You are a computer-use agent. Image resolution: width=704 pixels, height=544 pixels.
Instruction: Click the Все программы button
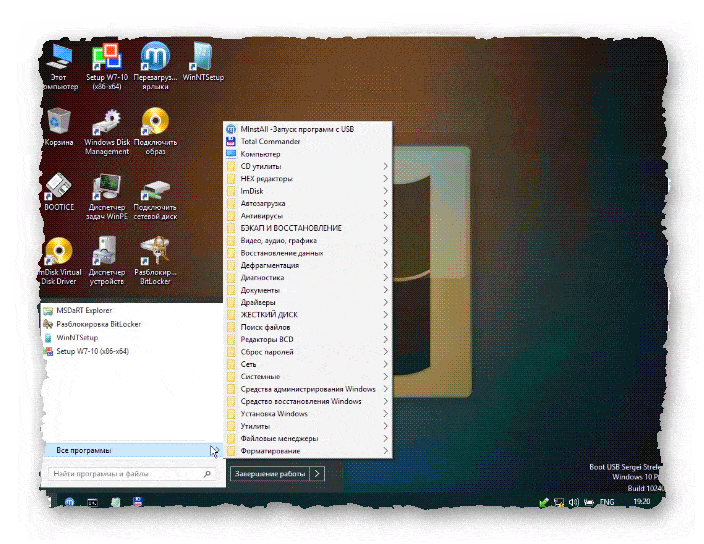(x=132, y=450)
